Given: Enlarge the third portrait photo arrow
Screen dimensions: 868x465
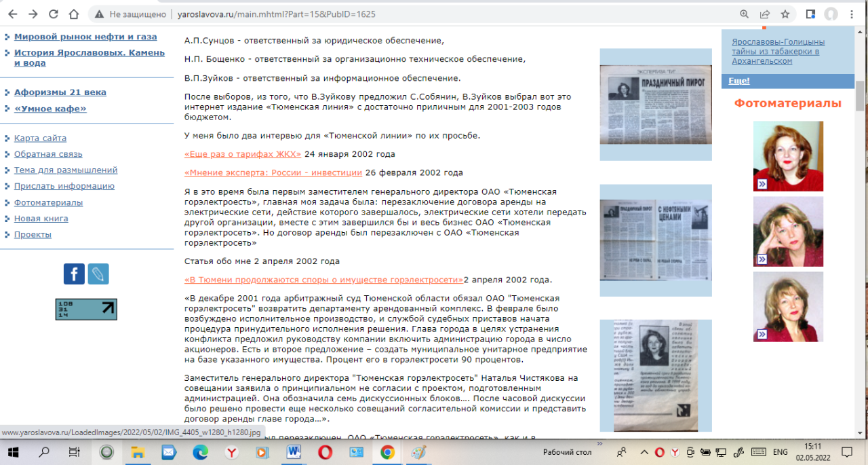Looking at the screenshot, I should pyautogui.click(x=762, y=334).
